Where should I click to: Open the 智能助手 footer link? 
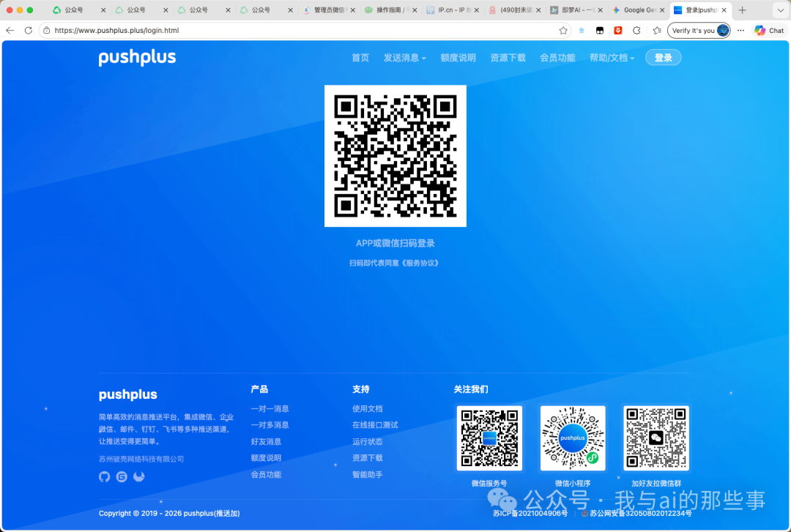tap(367, 474)
